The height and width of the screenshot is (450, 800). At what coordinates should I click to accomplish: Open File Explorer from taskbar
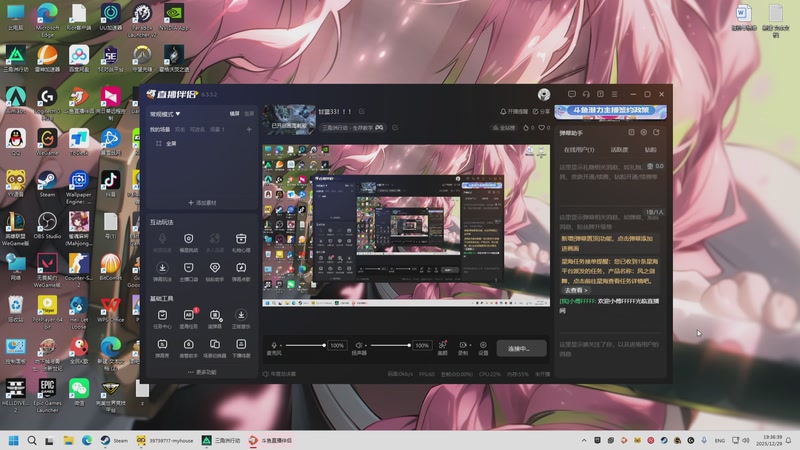point(68,440)
